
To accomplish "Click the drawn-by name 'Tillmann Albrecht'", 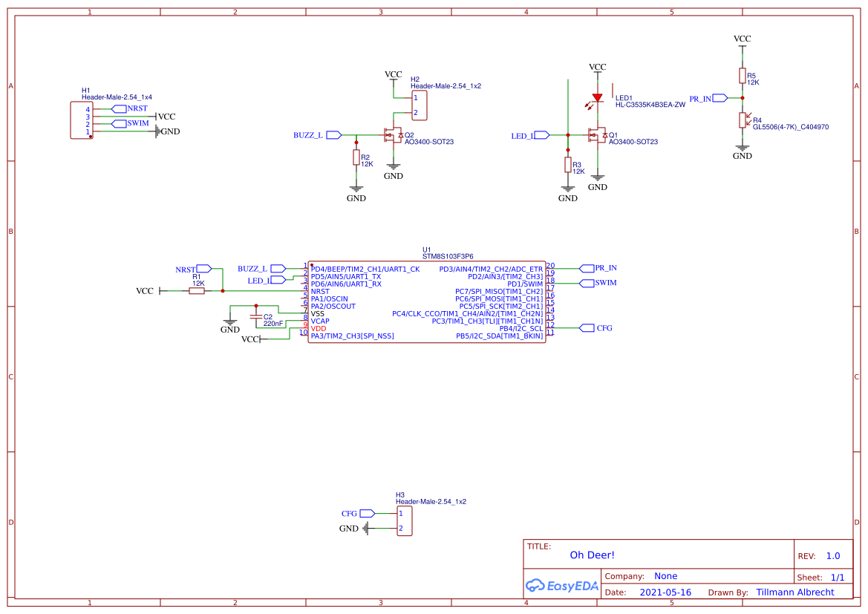I will coord(795,592).
